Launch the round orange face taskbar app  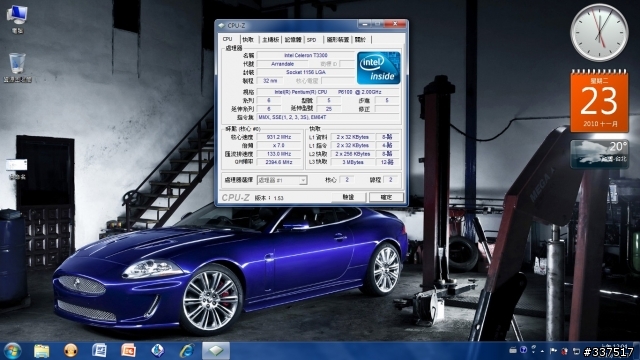[71, 351]
